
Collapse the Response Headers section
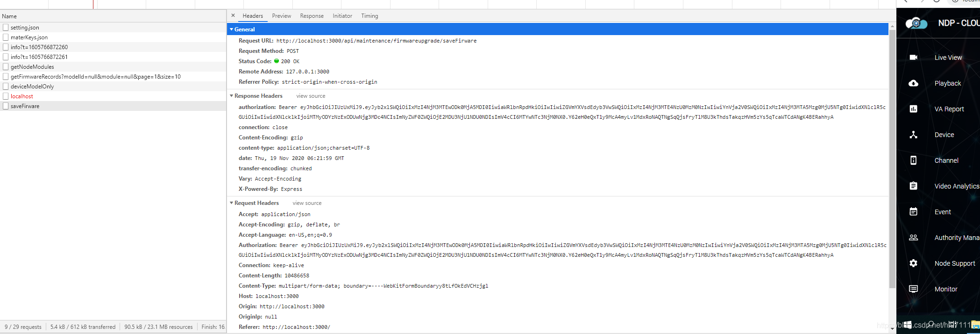click(x=231, y=95)
